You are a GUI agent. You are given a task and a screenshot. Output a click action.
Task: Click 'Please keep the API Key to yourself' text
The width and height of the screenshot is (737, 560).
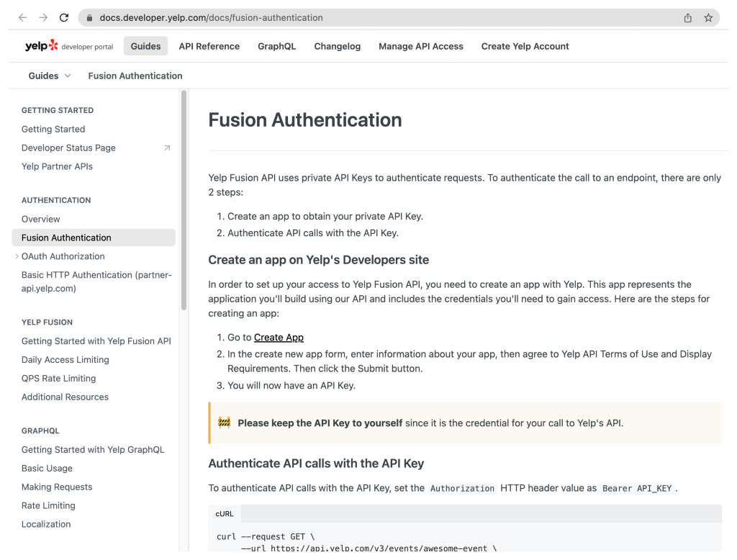pos(320,423)
